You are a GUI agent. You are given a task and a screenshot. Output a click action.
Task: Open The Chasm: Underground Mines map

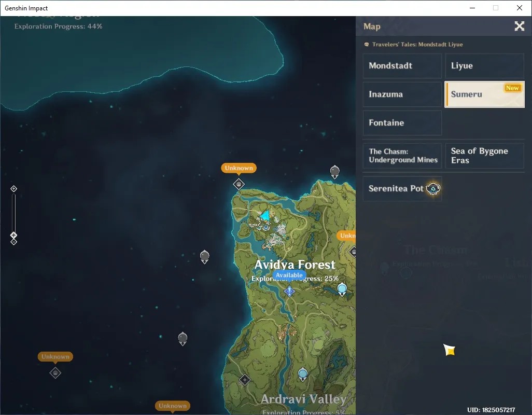tap(402, 156)
